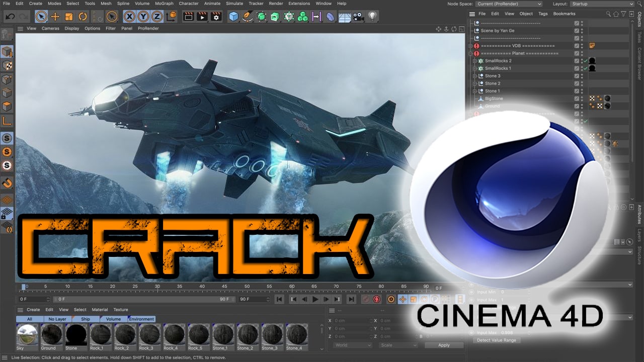Click Make Editable icon in left palette
The width and height of the screenshot is (644, 362).
[x=7, y=34]
